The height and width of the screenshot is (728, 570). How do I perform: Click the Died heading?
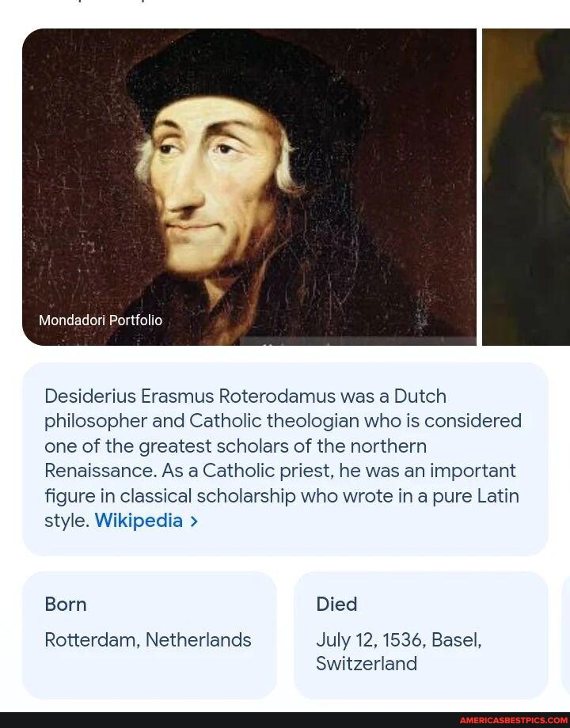coord(336,605)
